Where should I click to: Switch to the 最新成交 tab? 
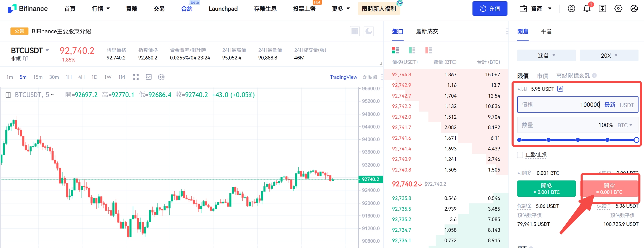(x=427, y=32)
